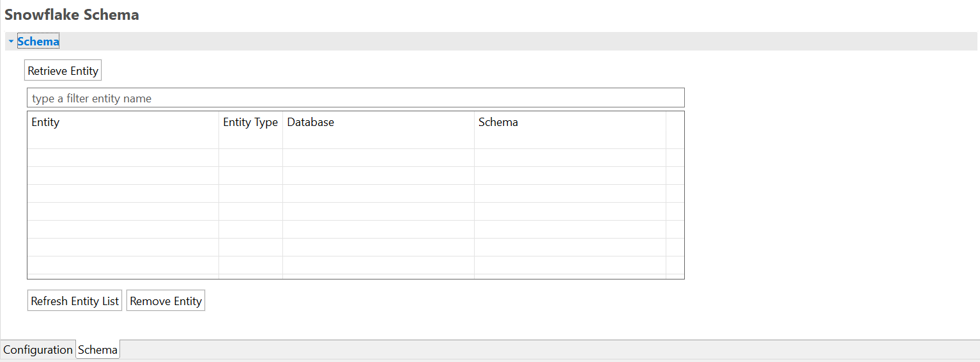Click the Remove Entity button

click(165, 301)
